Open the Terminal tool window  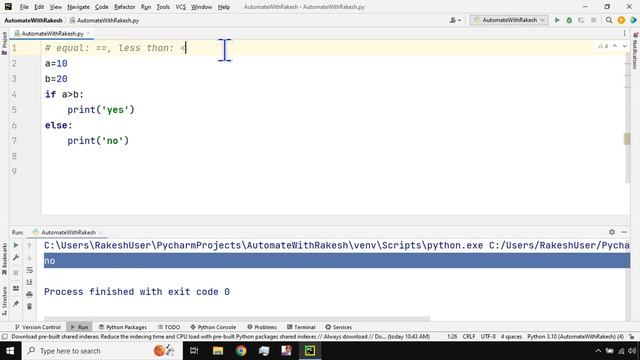click(301, 327)
